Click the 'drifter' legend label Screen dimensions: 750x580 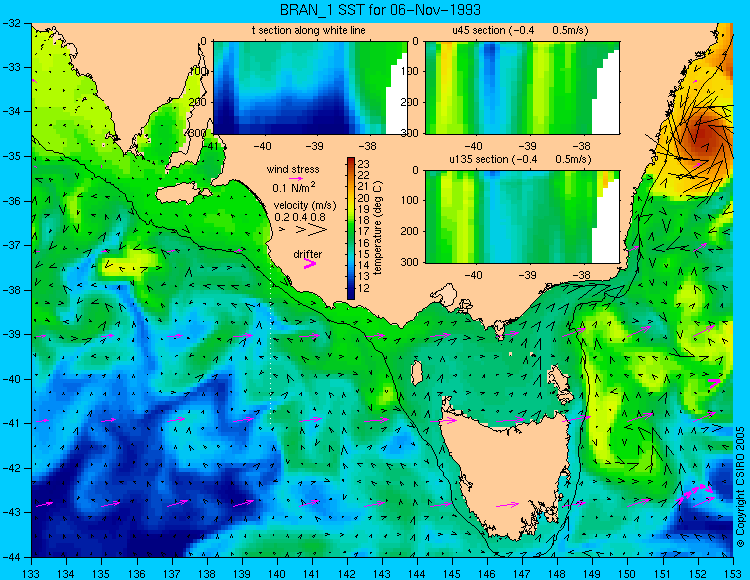point(308,254)
